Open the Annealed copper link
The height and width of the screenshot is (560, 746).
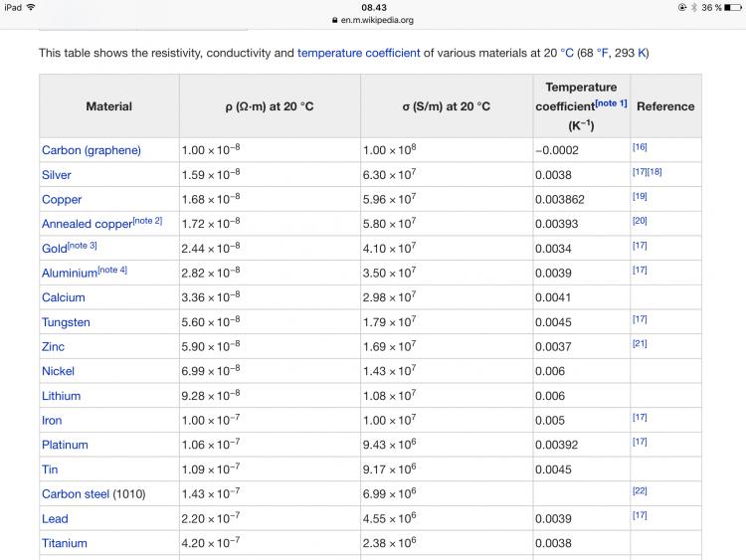tap(86, 224)
